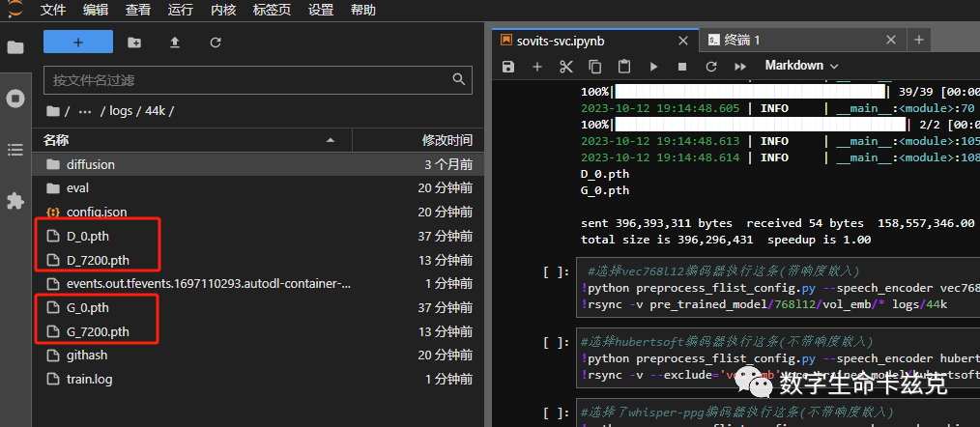Viewport: 980px width, 427px height.
Task: Click the whisper-ppg encoder code cell
Action: [x=777, y=413]
